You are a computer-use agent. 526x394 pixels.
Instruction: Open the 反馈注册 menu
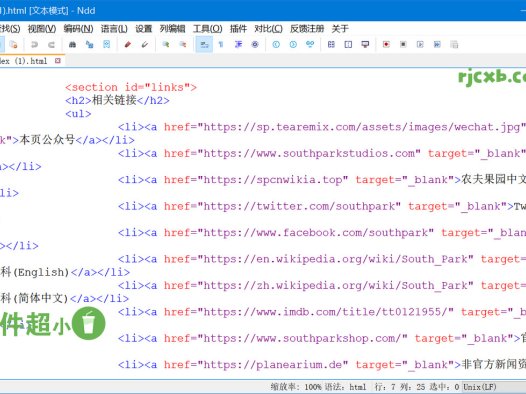(307, 29)
